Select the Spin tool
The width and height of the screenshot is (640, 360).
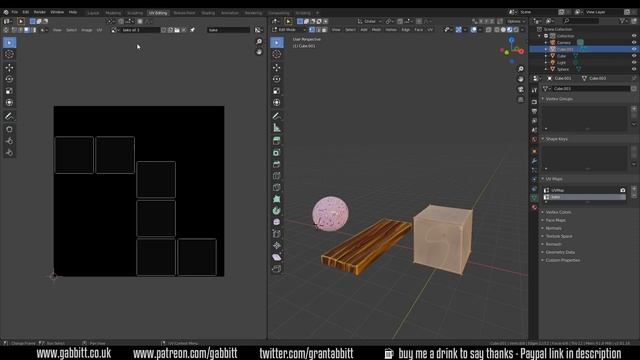point(277,211)
